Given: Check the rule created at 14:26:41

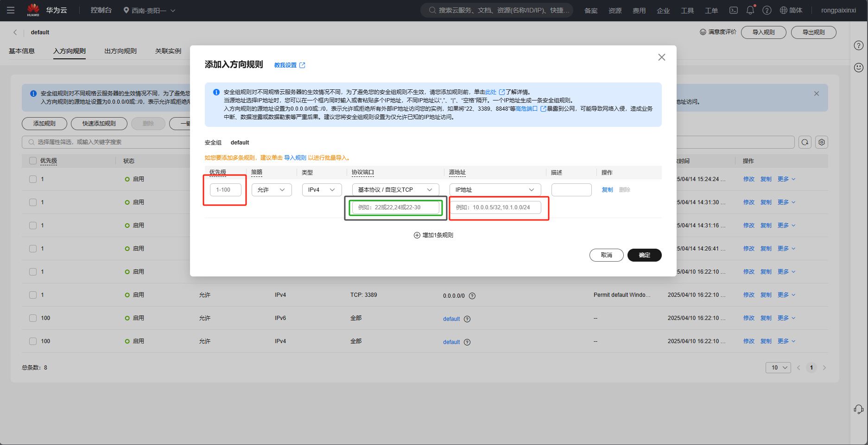Looking at the screenshot, I should click(x=33, y=249).
